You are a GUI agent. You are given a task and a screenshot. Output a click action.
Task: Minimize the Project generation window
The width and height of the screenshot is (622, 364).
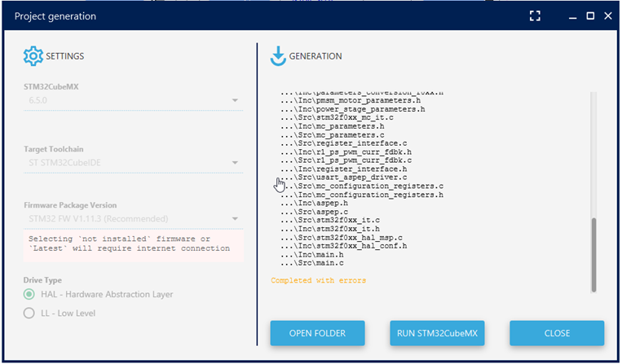(572, 16)
